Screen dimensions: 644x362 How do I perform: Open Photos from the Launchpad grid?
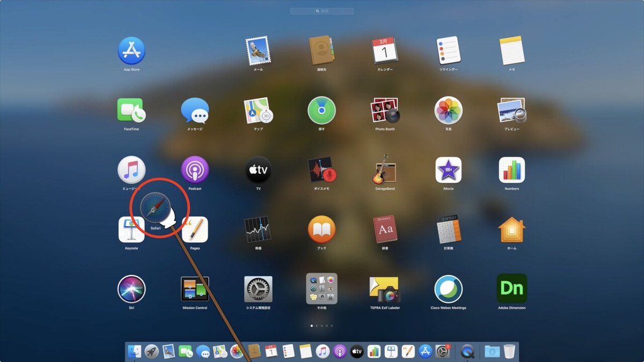448,110
